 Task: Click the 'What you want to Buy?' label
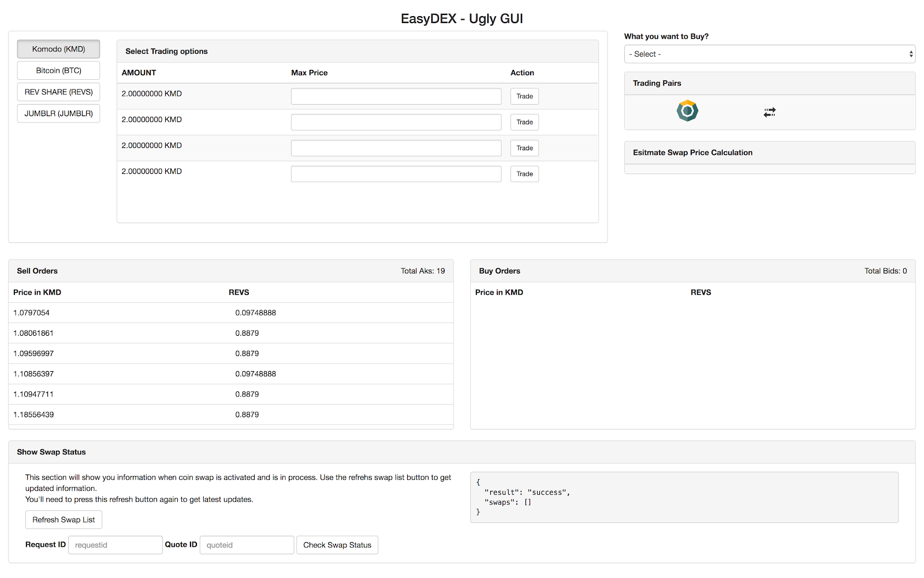666,36
